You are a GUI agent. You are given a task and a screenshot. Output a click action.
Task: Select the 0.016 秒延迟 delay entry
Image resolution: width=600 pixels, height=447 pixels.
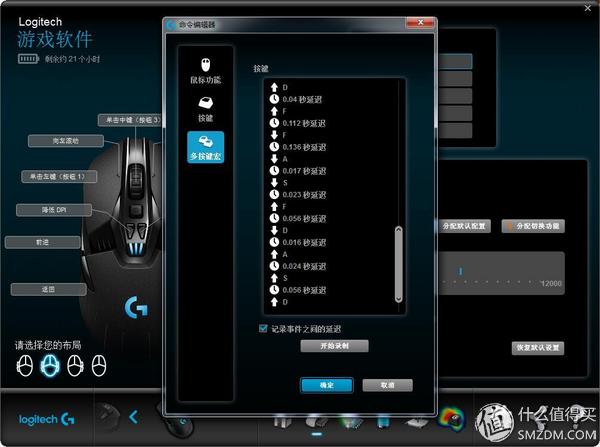[x=304, y=242]
